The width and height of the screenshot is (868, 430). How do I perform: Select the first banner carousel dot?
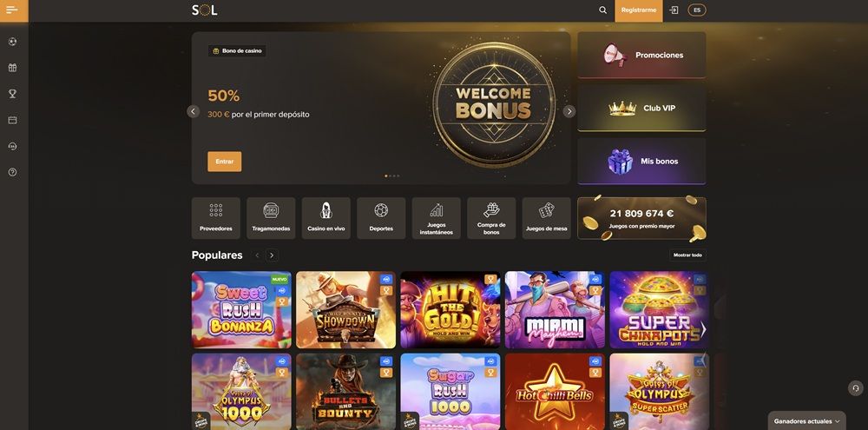[x=386, y=175]
